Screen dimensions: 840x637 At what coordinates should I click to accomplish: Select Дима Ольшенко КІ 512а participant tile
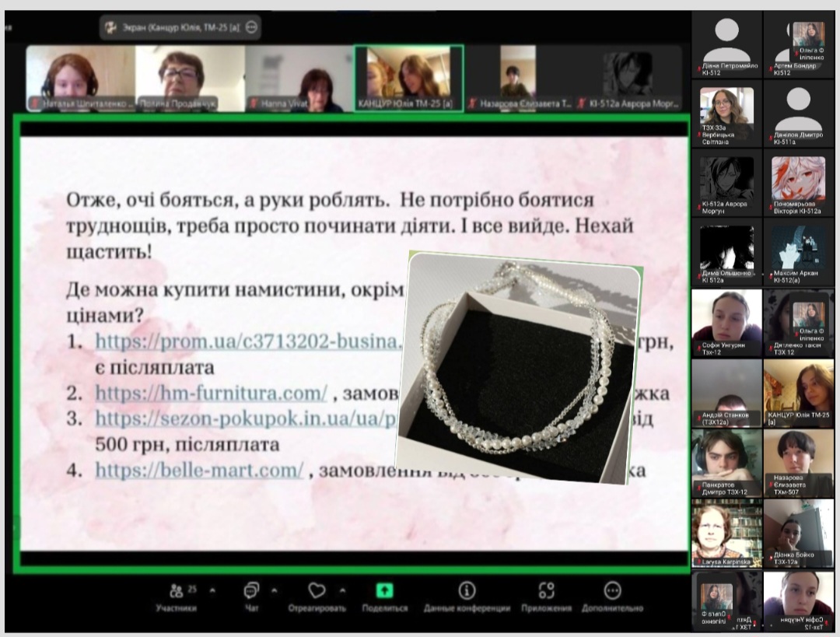pos(727,254)
